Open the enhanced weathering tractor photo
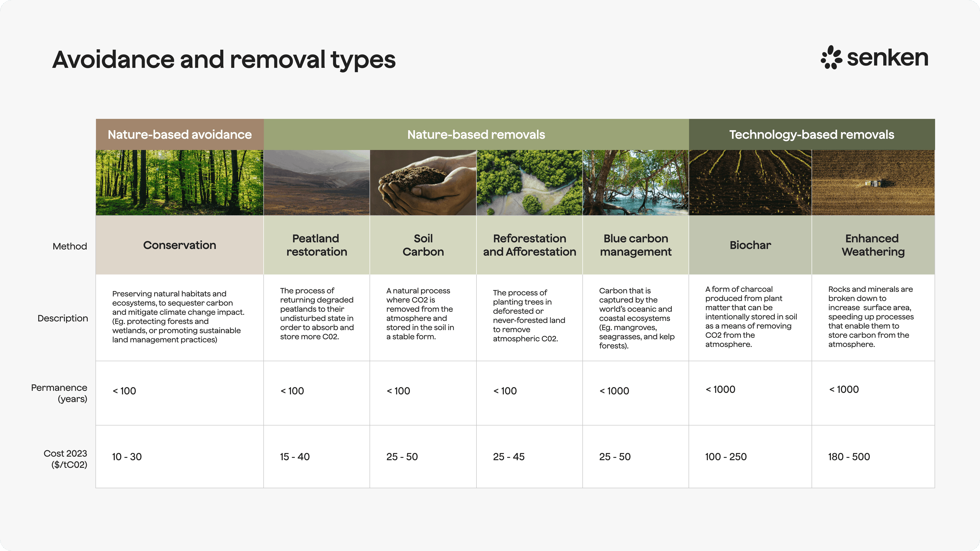Image resolution: width=980 pixels, height=551 pixels. [x=873, y=183]
